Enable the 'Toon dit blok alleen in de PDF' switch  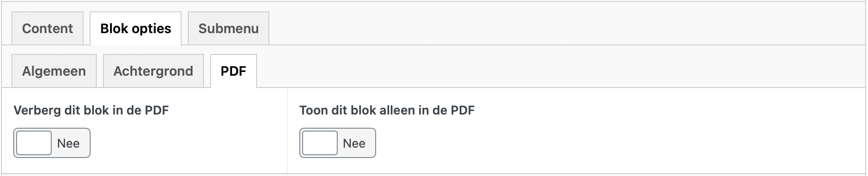(338, 143)
